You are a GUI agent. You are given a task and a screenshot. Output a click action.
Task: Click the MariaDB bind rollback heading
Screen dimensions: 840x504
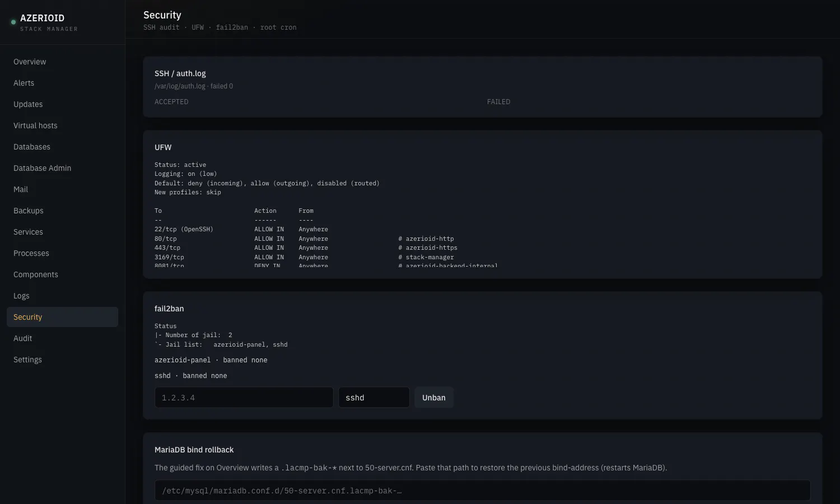coord(194,450)
